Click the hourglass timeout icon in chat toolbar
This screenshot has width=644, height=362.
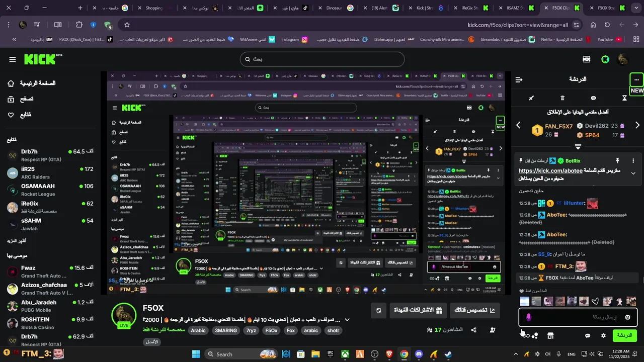625,98
